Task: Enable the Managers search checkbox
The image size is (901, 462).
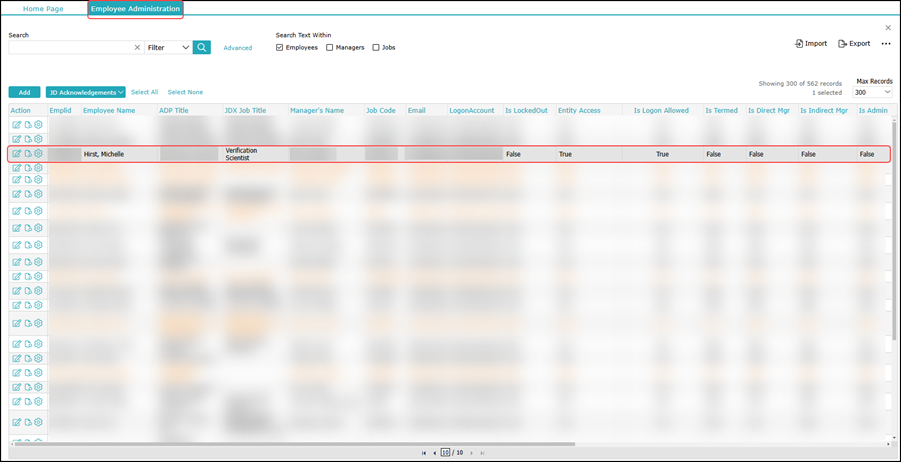Action: coord(330,47)
